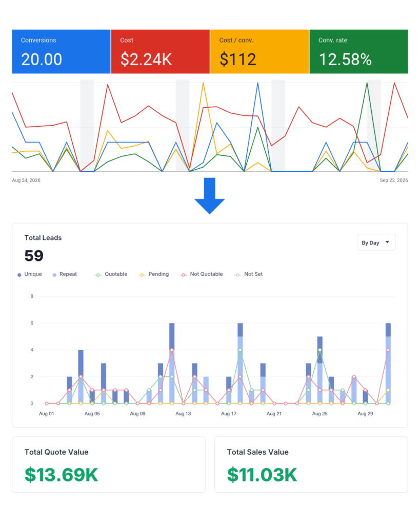
Task: Toggle the Not Set legend series
Action: point(248,274)
